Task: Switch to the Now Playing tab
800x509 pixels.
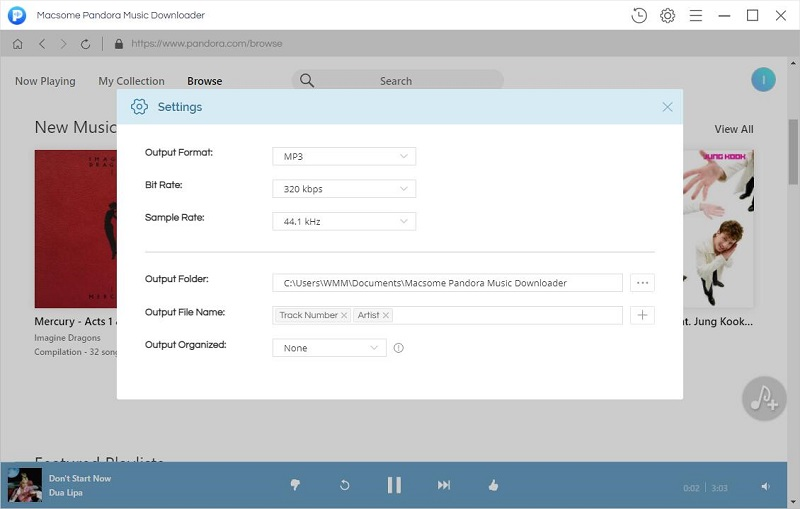Action: click(45, 81)
